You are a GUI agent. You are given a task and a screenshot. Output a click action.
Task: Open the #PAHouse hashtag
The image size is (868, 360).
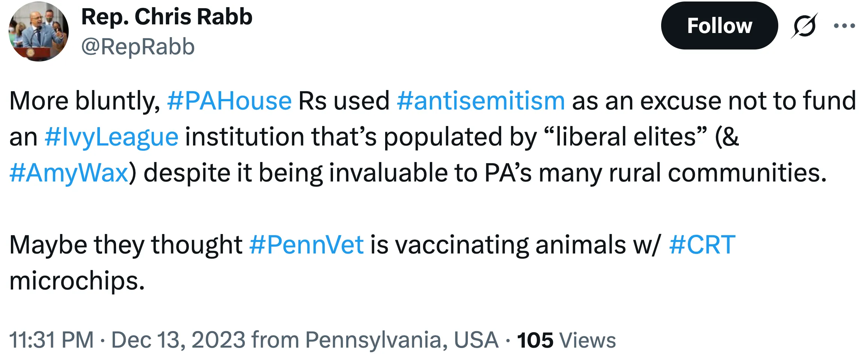click(x=229, y=101)
